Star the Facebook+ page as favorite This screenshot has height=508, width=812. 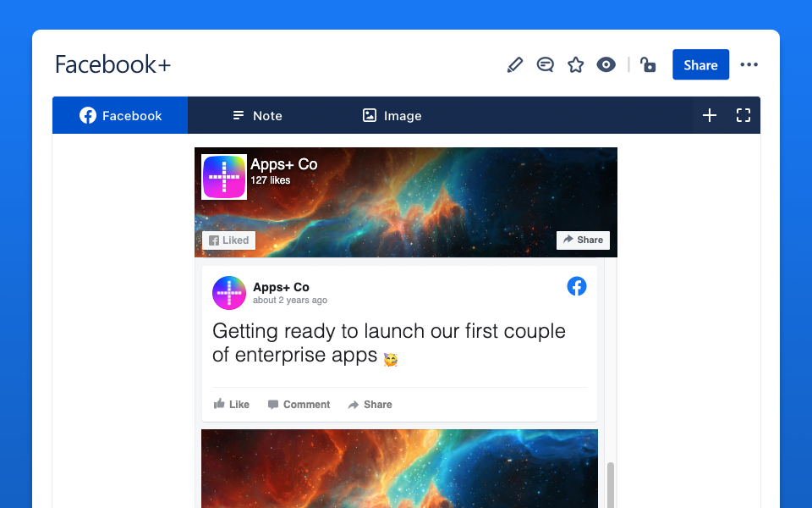(x=575, y=64)
